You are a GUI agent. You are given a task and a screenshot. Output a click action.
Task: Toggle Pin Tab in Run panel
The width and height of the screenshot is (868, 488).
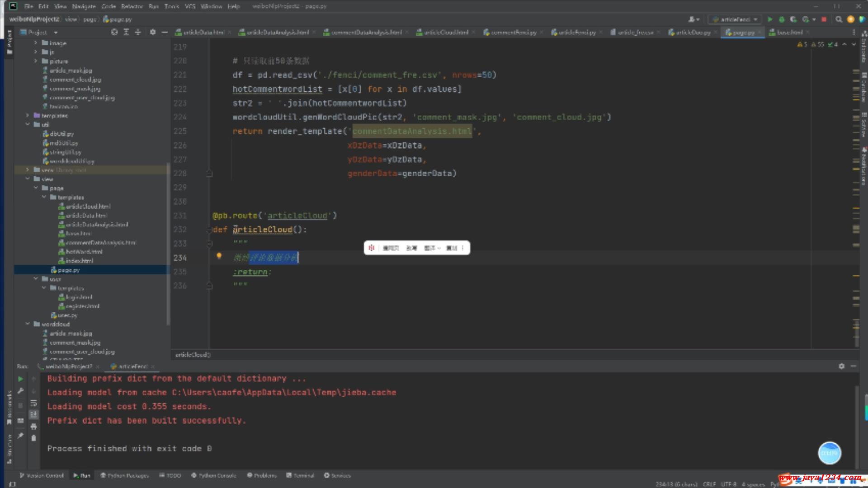tap(20, 436)
